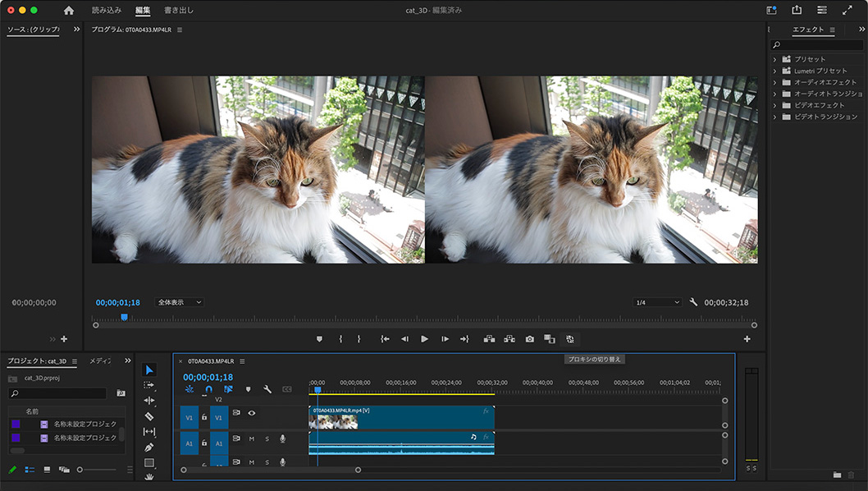Click the zoom slider in the Project panel
The image size is (868, 491).
[x=80, y=469]
